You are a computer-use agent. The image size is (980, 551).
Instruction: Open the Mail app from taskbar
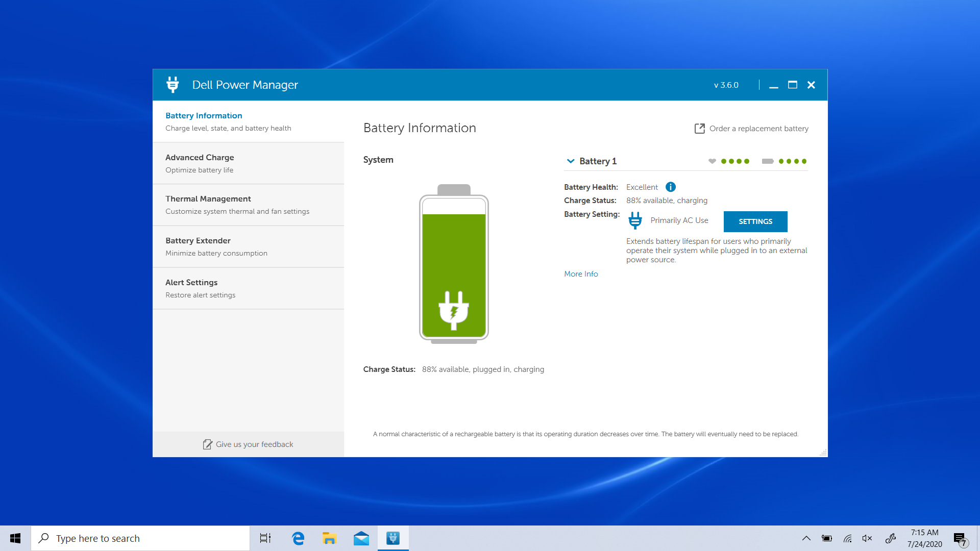coord(361,538)
